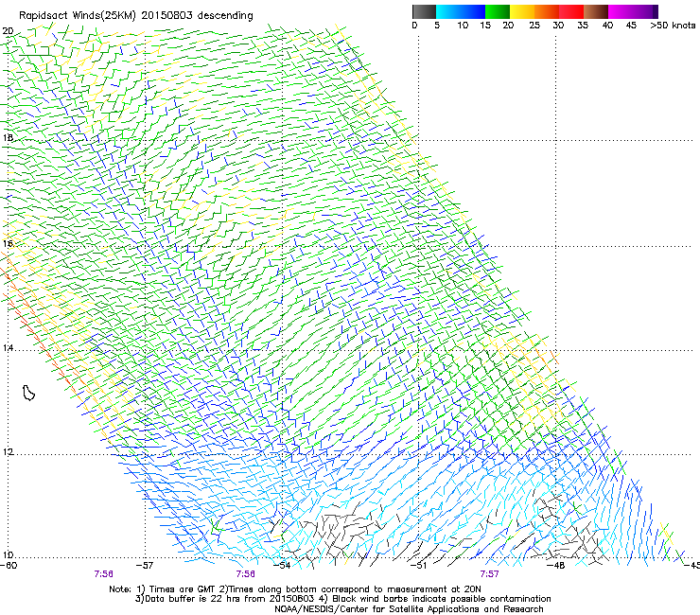Click the latitude label '12' on left axis
The image size is (700, 615).
pos(8,452)
